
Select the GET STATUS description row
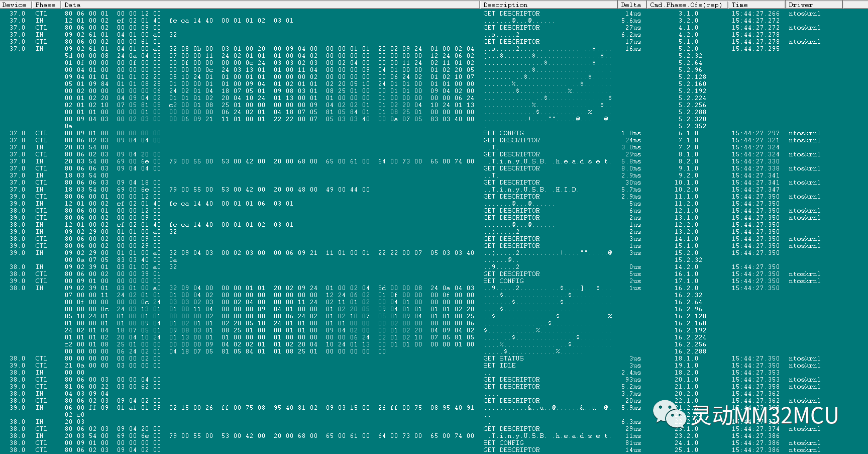click(503, 358)
